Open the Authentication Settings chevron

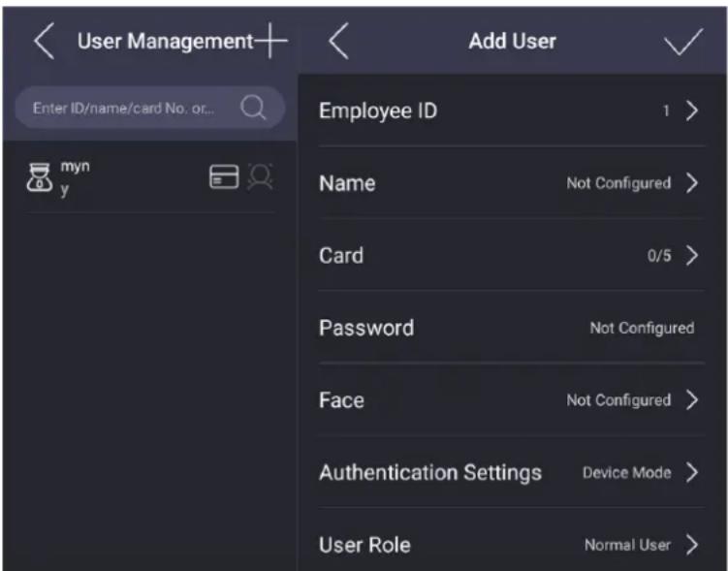point(692,472)
